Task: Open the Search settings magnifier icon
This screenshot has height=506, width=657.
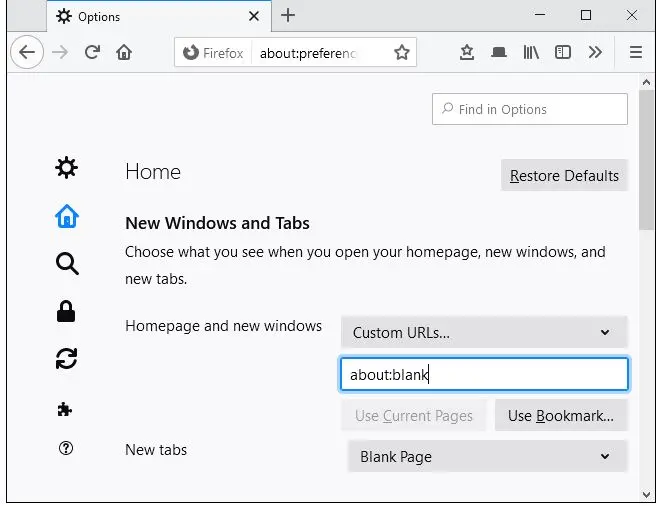Action: point(66,264)
